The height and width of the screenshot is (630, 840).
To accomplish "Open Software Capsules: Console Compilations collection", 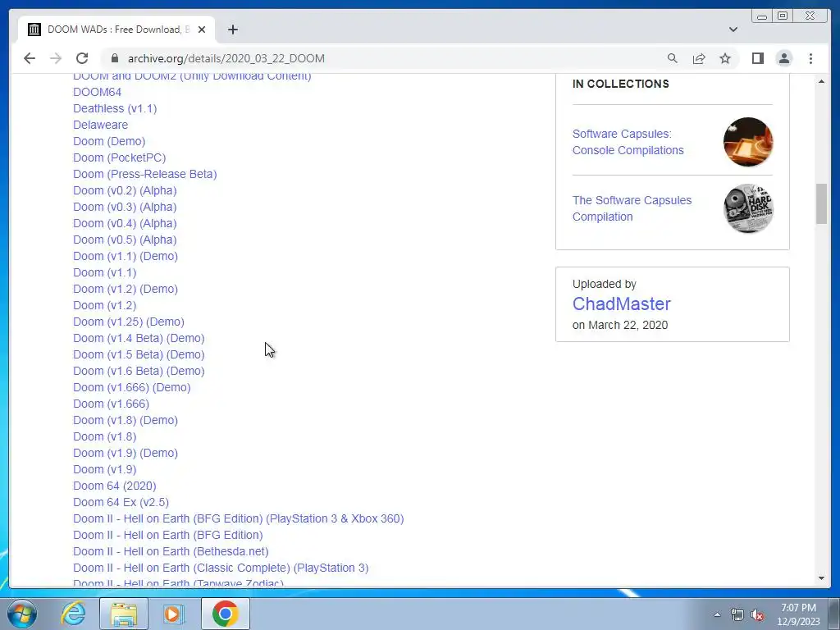I will pyautogui.click(x=628, y=142).
